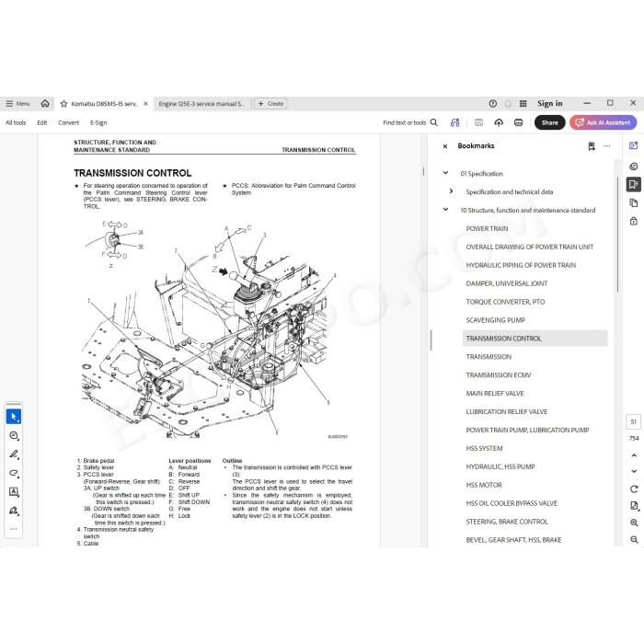Click the add bookmark icon in Bookmarks header
The width and height of the screenshot is (644, 644).
tap(592, 146)
